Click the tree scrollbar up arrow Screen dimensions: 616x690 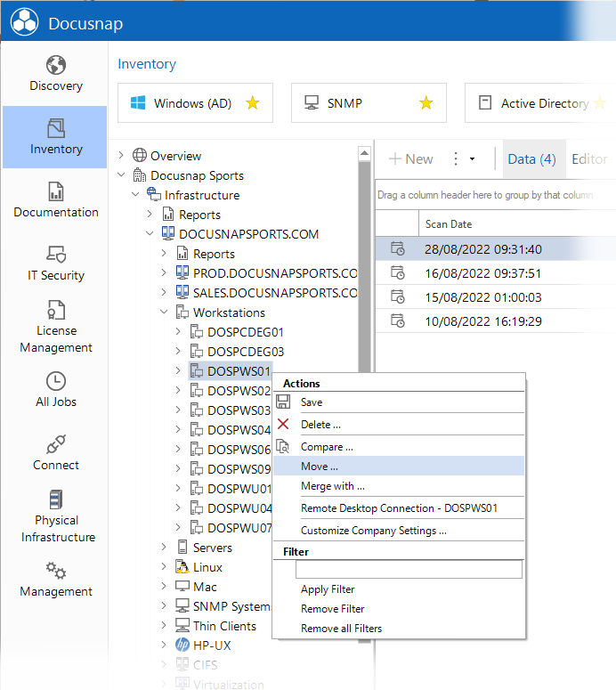[364, 153]
